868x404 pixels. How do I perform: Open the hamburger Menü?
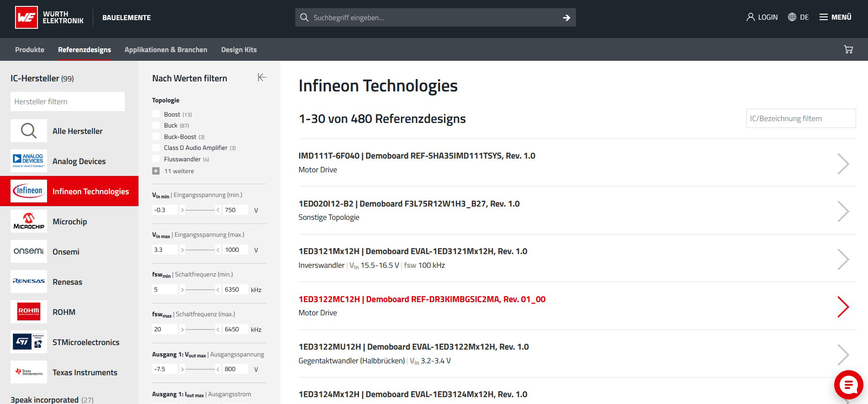[824, 17]
